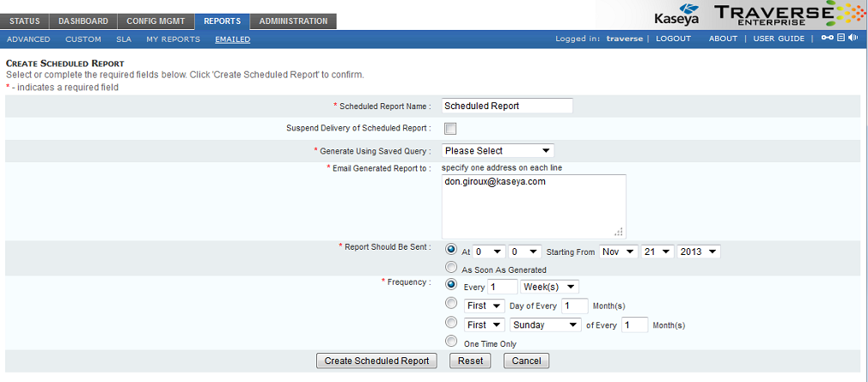Switch to the Dashboard tab
This screenshot has height=382, width=868.
click(83, 21)
